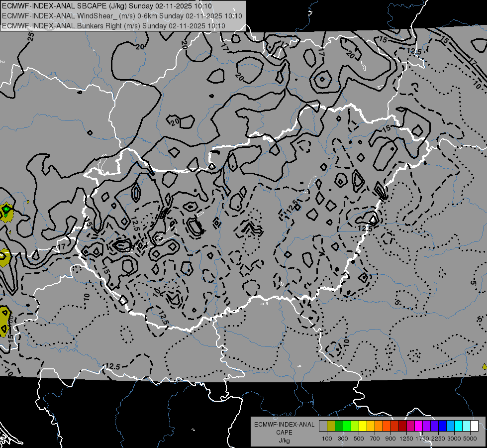Select the yellow-green lime legend swatch
Screen dimensions: 487x448
point(355,426)
